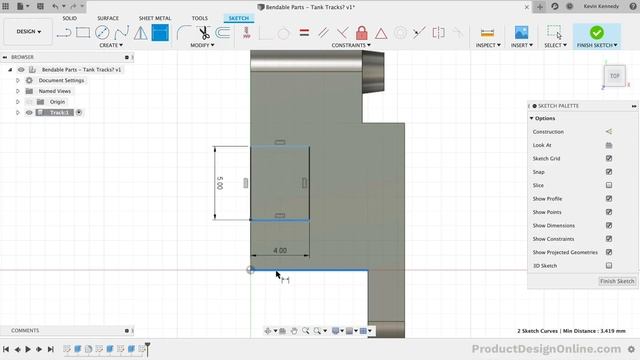Toggle visibility of Origin folder
Screen dimensions: 640x360
click(29, 102)
